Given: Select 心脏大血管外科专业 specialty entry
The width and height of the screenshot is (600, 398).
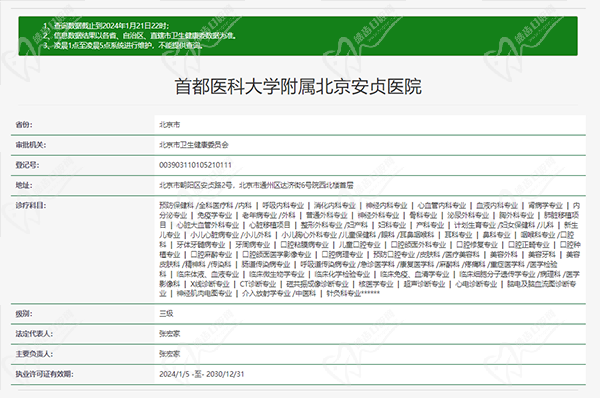Looking at the screenshot, I should [207, 225].
